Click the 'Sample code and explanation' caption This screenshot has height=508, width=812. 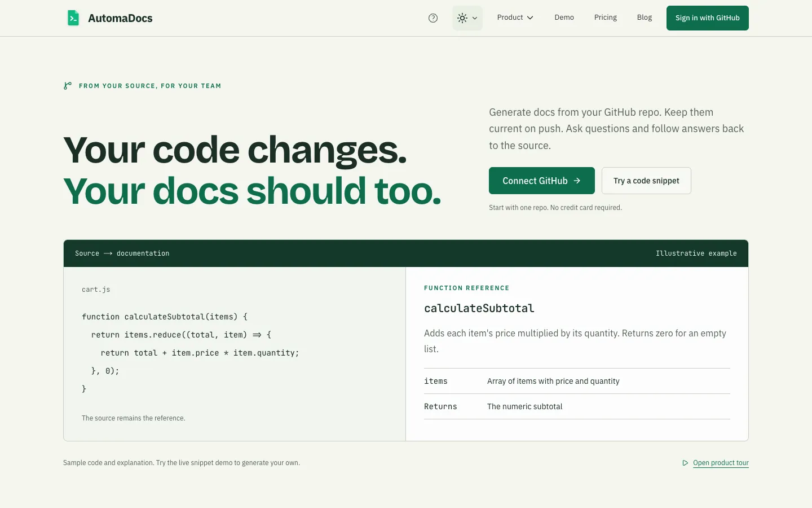point(182,463)
